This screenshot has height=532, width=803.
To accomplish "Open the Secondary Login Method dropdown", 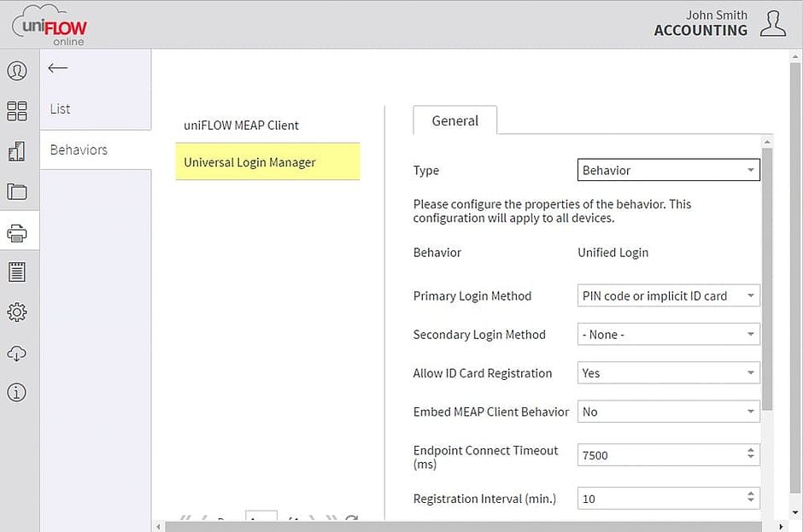I will [668, 335].
